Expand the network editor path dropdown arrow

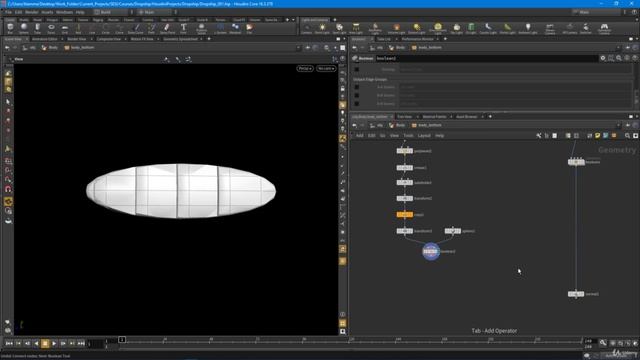click(x=618, y=125)
